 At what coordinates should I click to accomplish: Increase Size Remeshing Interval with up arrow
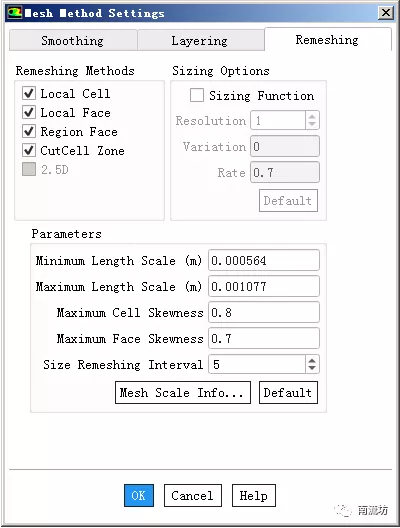pos(312,360)
